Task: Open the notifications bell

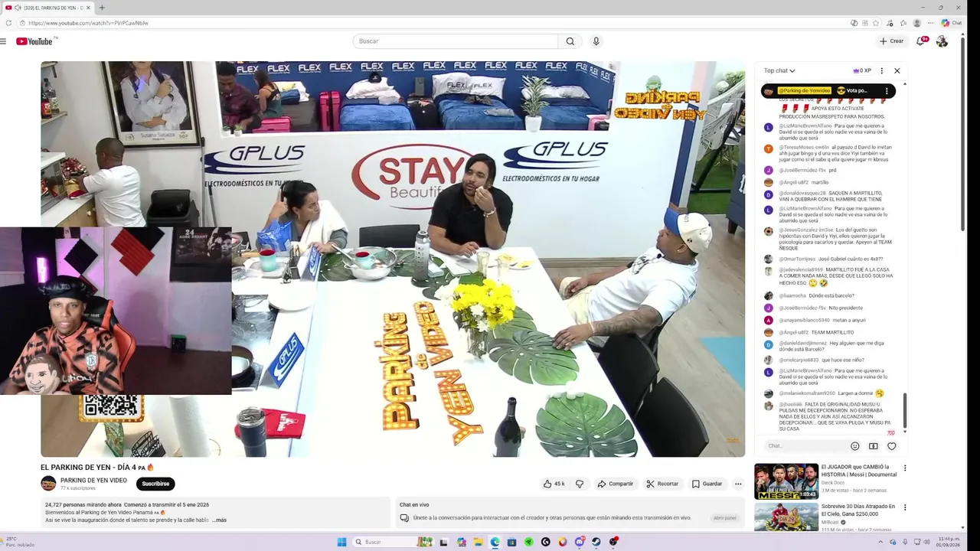Action: pos(922,41)
